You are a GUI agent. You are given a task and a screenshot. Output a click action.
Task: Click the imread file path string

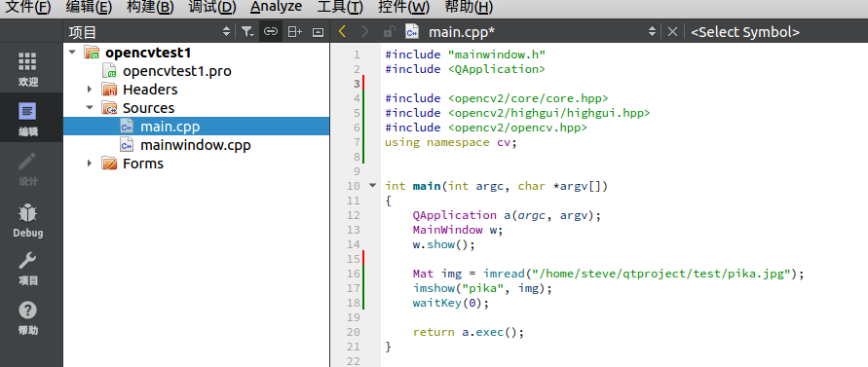coord(660,274)
